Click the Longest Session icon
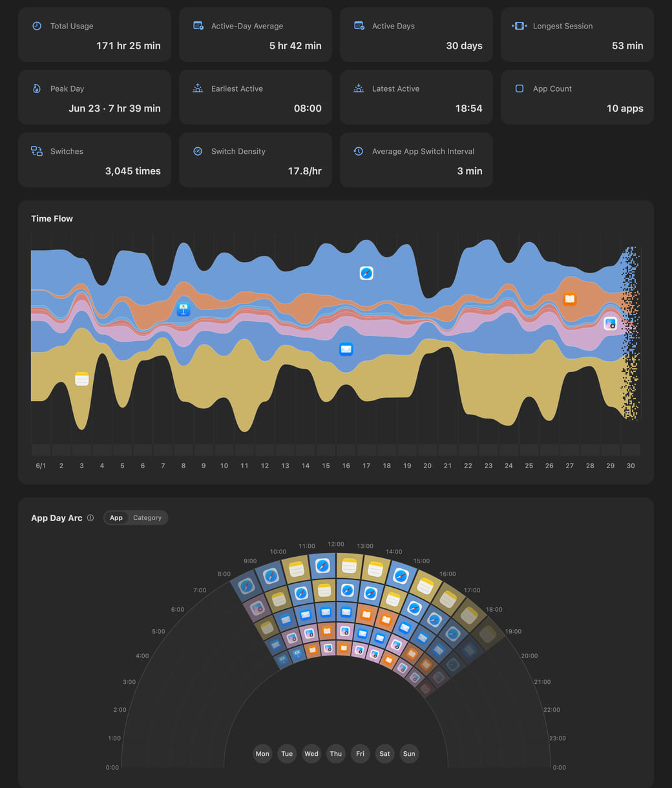 click(x=520, y=26)
